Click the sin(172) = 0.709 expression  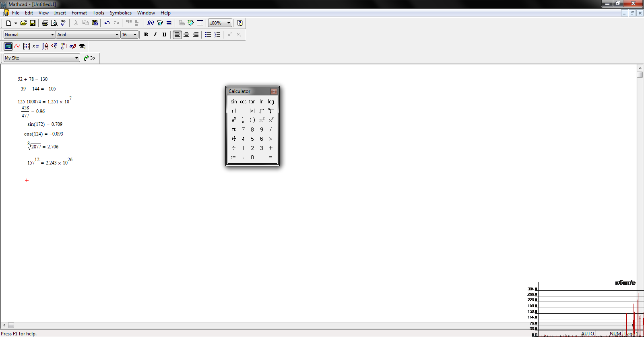pyautogui.click(x=45, y=124)
